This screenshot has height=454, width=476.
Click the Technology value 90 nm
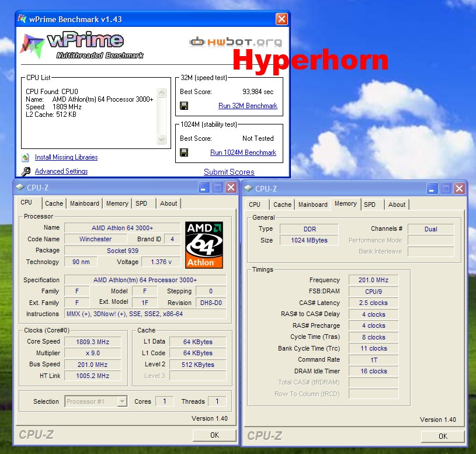coord(81,262)
